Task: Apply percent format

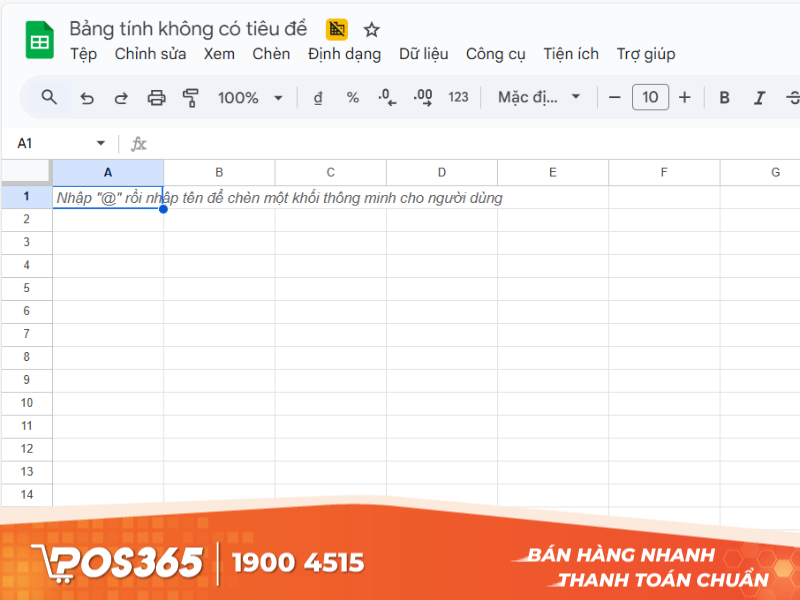Action: (351, 97)
